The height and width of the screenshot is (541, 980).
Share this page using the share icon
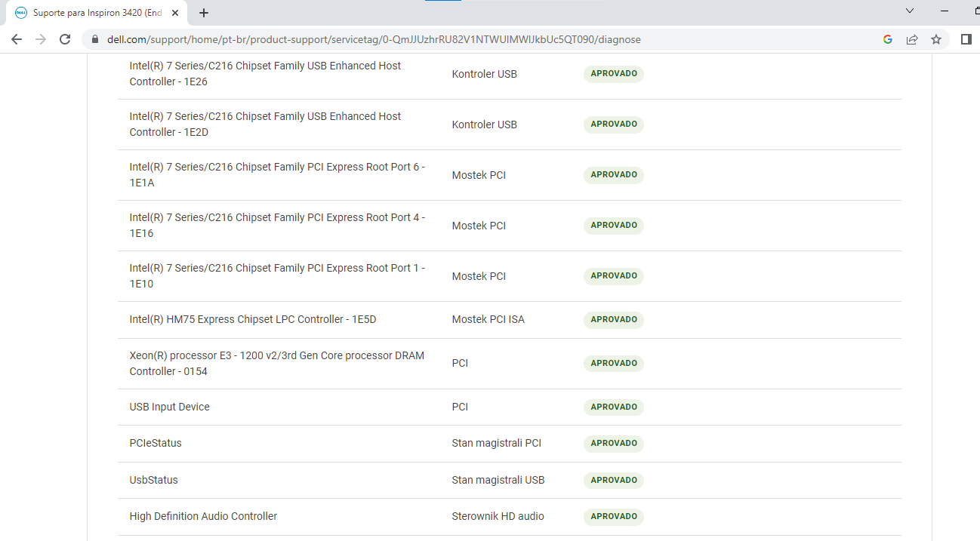[x=912, y=39]
